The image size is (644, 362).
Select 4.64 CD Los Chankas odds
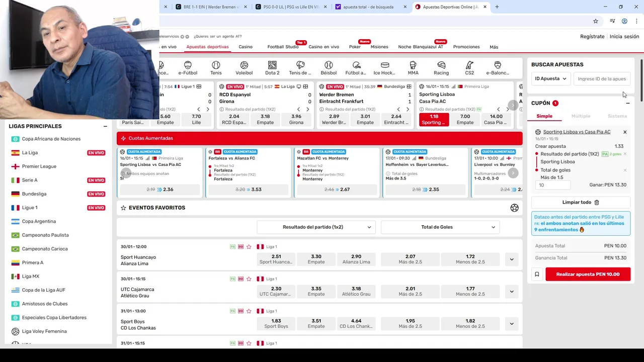[x=356, y=323]
